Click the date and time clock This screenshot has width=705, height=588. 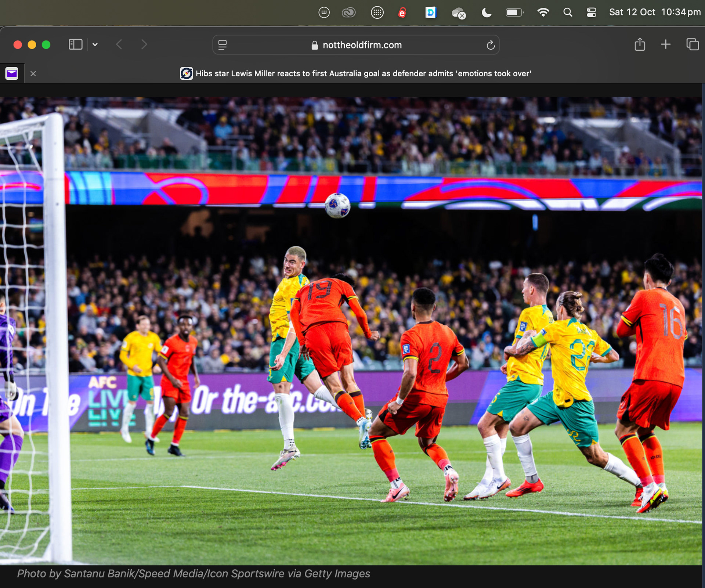pos(655,12)
